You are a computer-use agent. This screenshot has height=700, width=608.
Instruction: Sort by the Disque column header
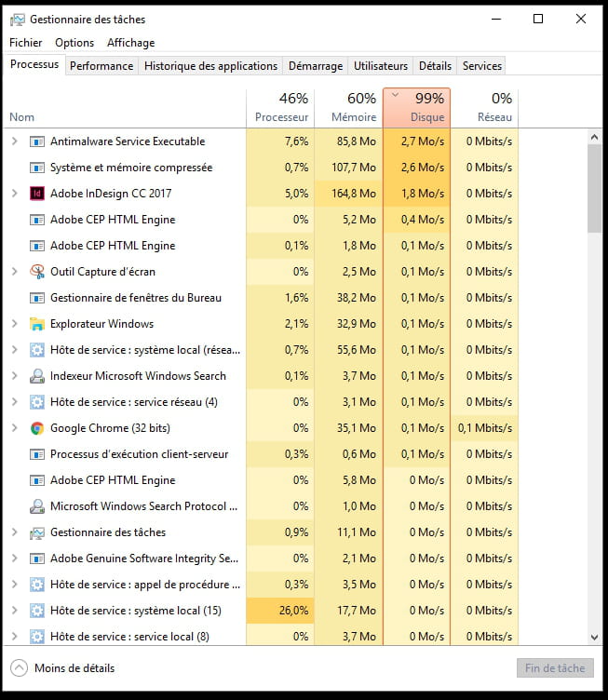tap(416, 109)
